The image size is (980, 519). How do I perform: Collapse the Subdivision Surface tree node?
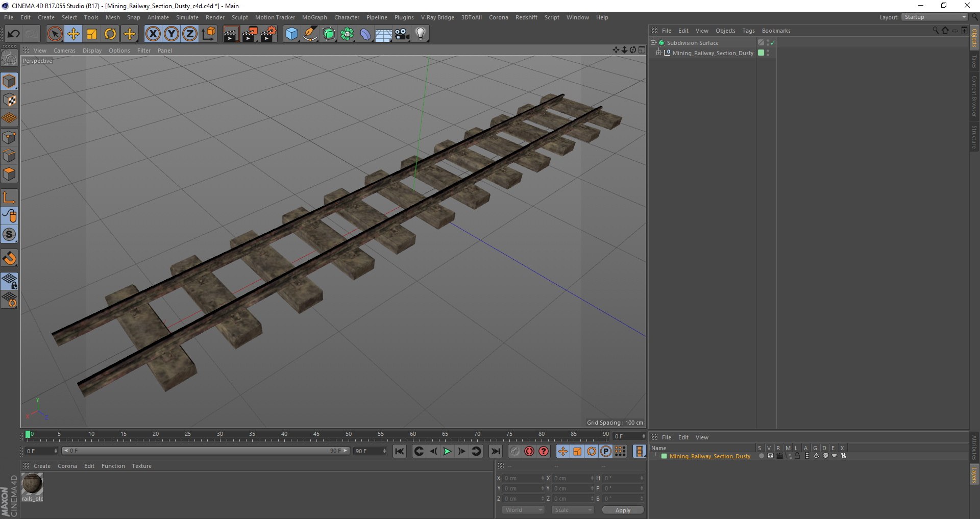pyautogui.click(x=653, y=42)
